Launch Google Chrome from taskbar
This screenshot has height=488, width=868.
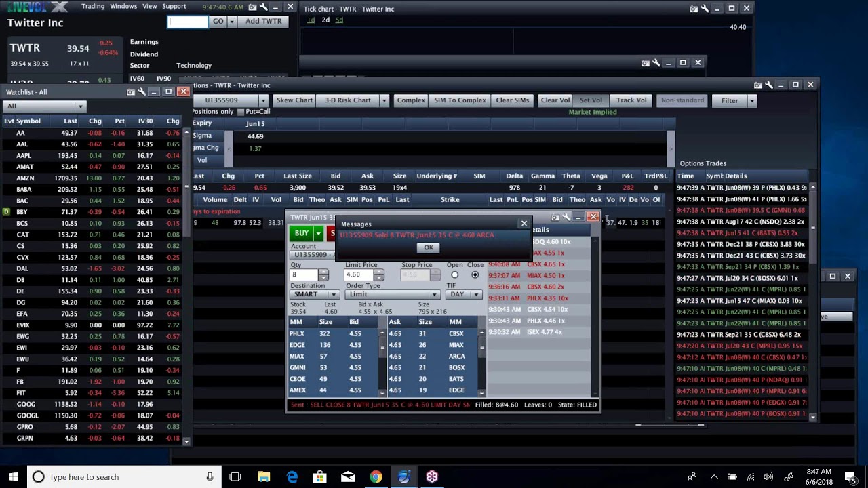pyautogui.click(x=376, y=476)
